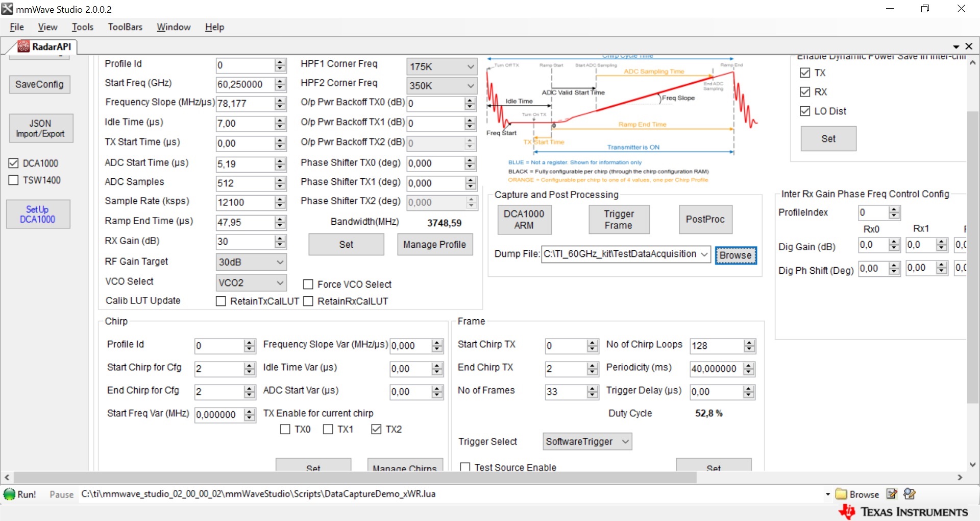Click the vertical scrollbar down arrow
The image size is (980, 521).
[x=973, y=465]
